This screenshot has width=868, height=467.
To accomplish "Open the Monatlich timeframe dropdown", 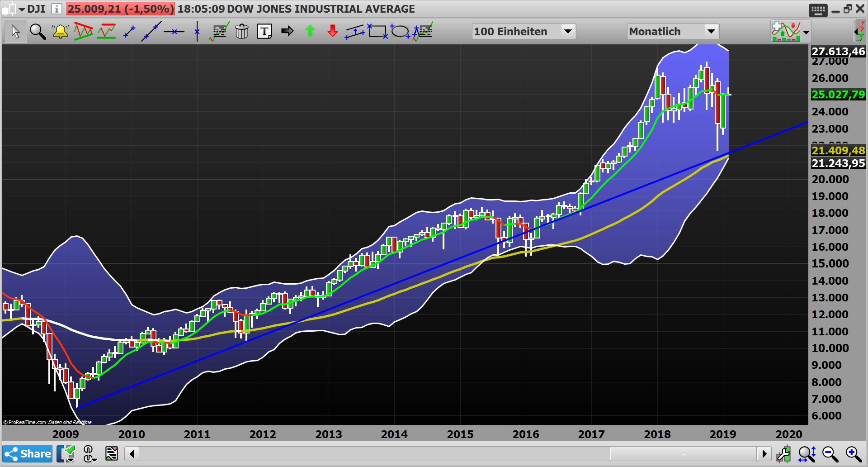I will (x=673, y=32).
